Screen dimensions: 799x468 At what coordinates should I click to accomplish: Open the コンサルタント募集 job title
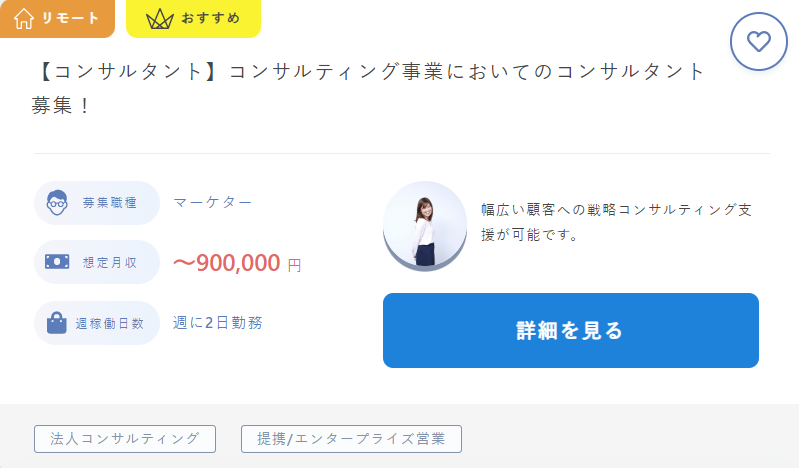click(368, 88)
